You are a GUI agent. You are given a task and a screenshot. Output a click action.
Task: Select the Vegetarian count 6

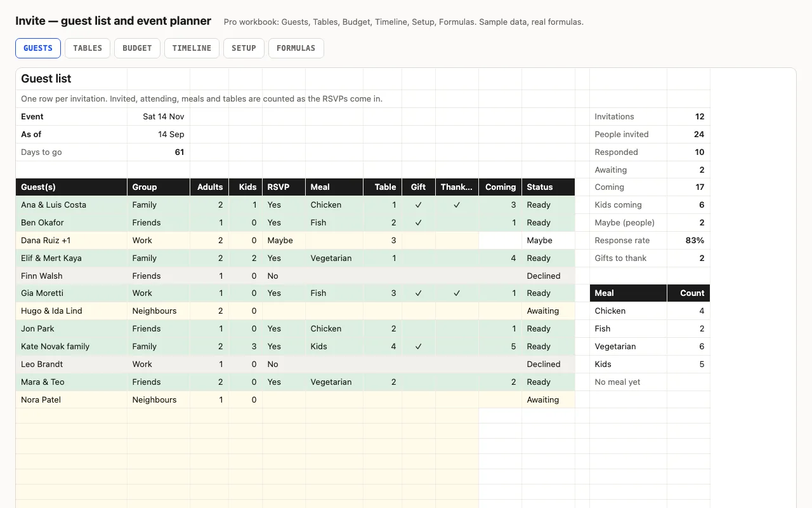[x=688, y=347]
